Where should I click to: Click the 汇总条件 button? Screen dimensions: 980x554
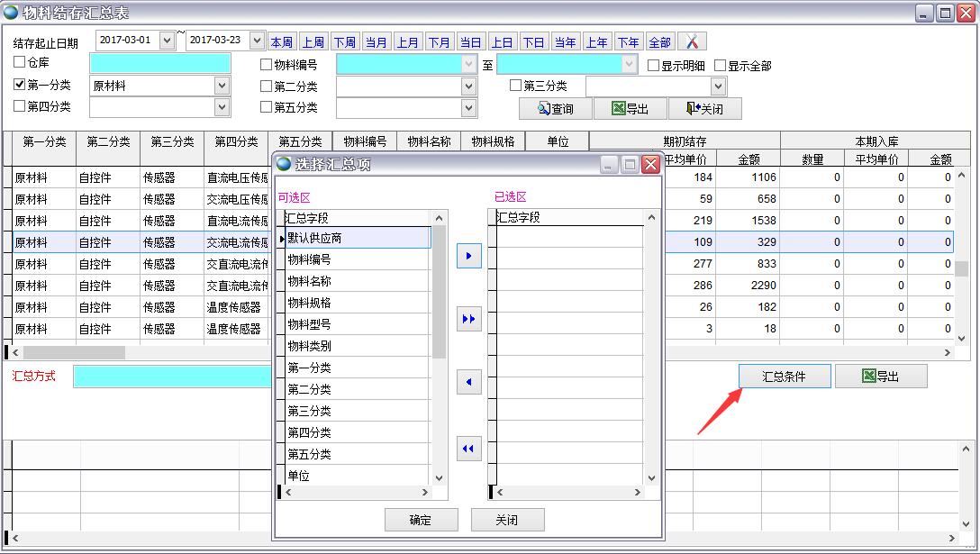(x=784, y=377)
